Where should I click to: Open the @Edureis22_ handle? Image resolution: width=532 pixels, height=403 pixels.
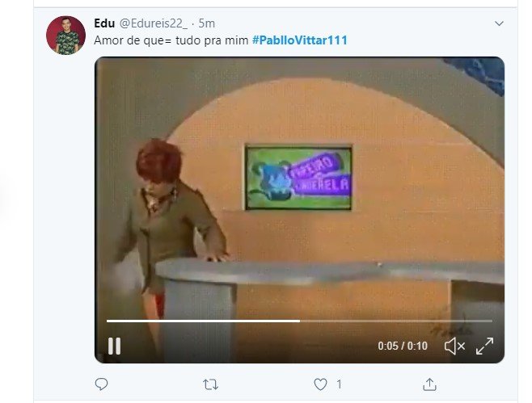point(154,23)
